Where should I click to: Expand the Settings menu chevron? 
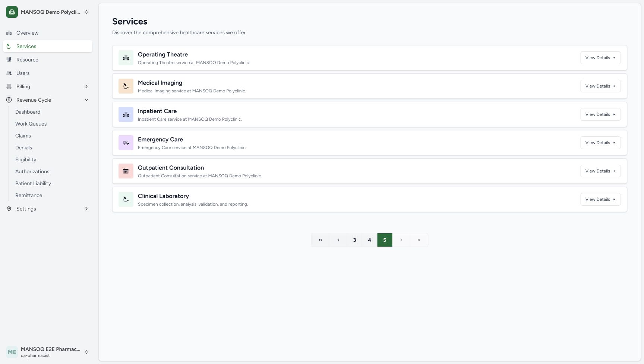(86, 209)
